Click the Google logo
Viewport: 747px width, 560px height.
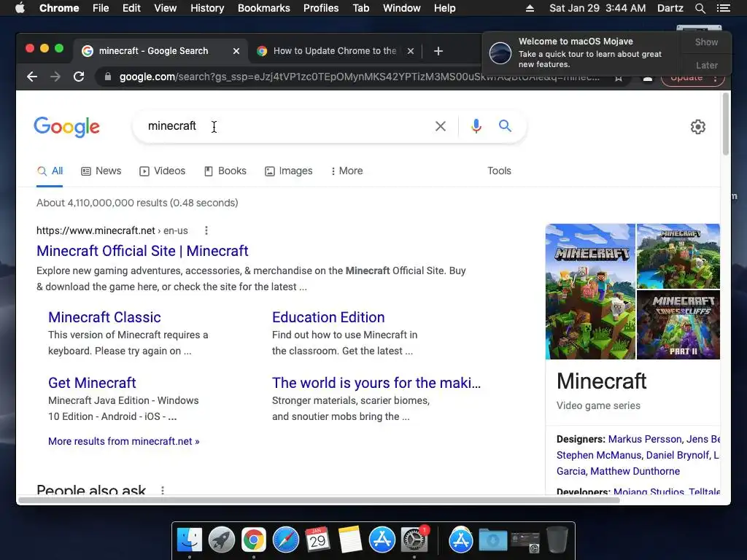click(x=66, y=127)
